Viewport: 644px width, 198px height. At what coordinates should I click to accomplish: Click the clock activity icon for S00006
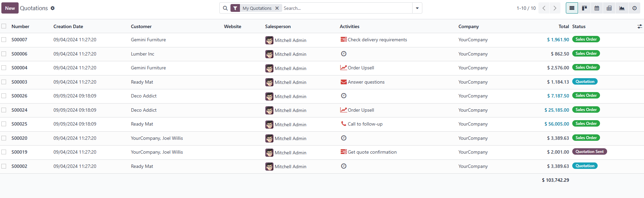[343, 54]
